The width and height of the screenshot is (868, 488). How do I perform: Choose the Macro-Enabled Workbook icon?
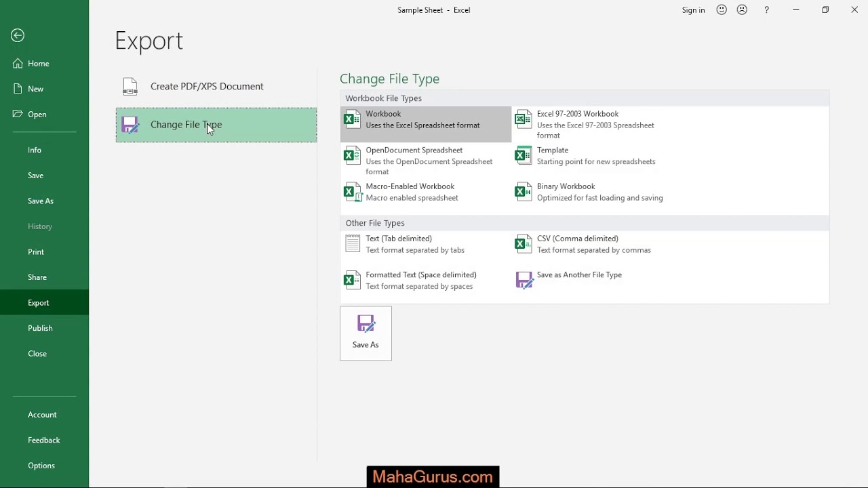352,192
